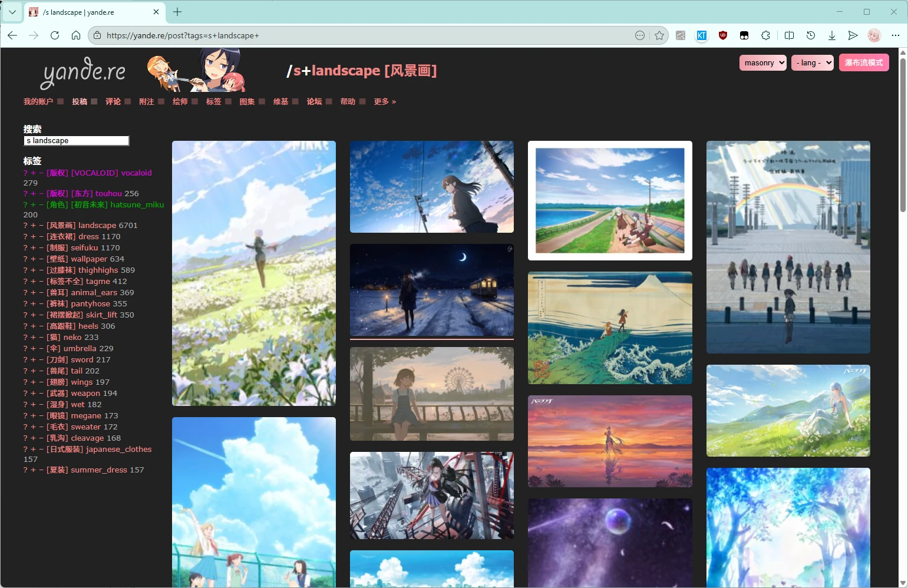Click the browser profile avatar icon
This screenshot has height=588, width=908.
pos(874,35)
